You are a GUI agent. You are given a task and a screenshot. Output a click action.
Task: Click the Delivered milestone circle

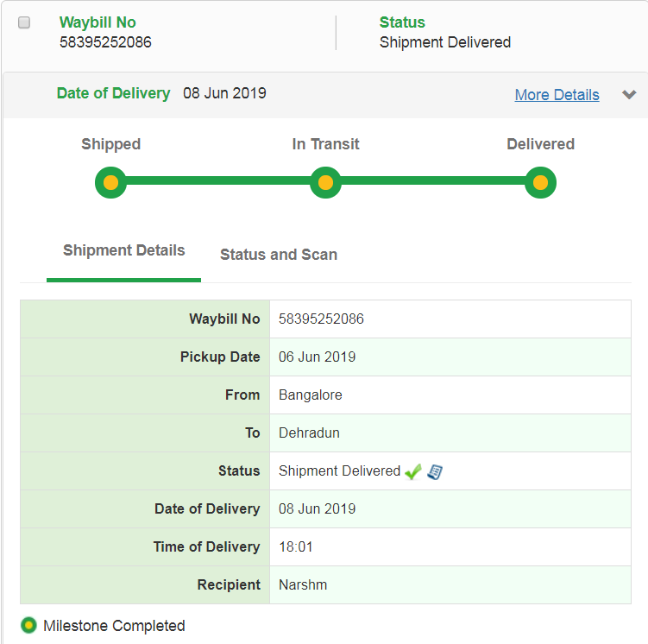click(x=540, y=183)
